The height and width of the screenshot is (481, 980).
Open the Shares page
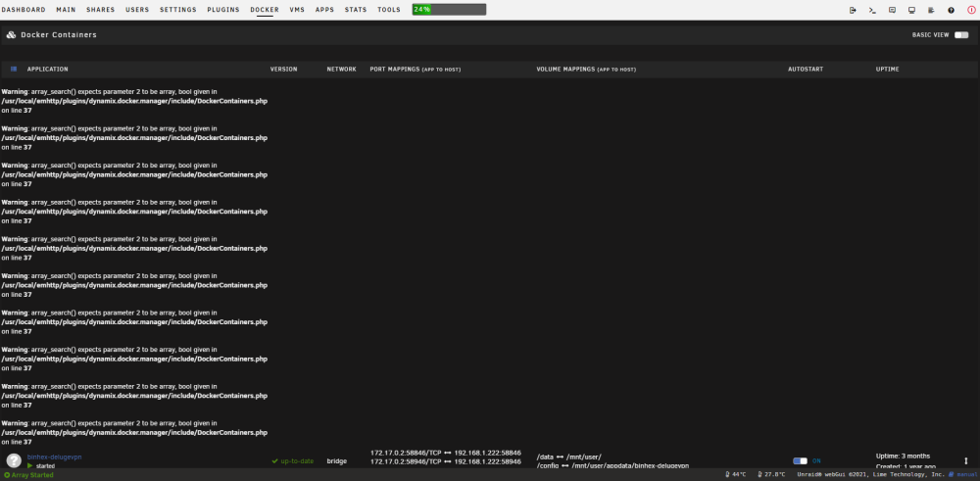tap(101, 10)
